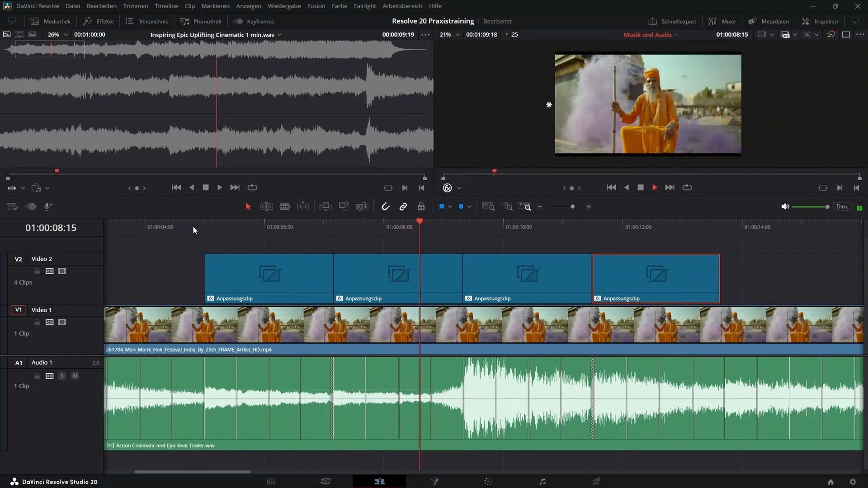This screenshot has height=488, width=868.
Task: Expand the Musik und Audio timeline dropdown
Action: pos(676,35)
